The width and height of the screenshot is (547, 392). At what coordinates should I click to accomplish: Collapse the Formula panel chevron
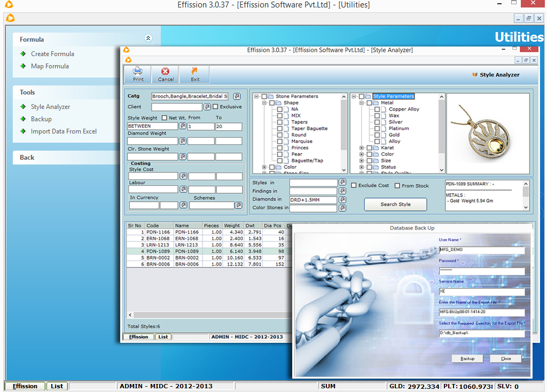coord(149,38)
